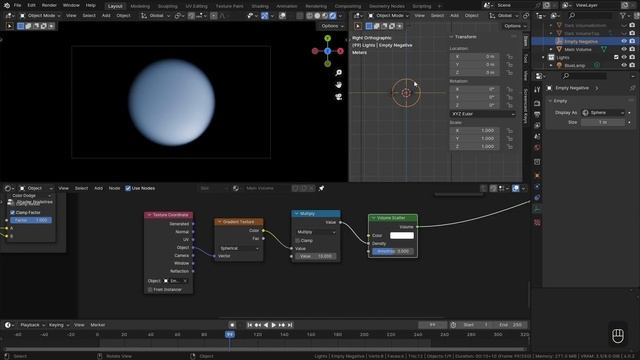
Task: Toggle Use Nodes checkbox
Action: (x=128, y=188)
